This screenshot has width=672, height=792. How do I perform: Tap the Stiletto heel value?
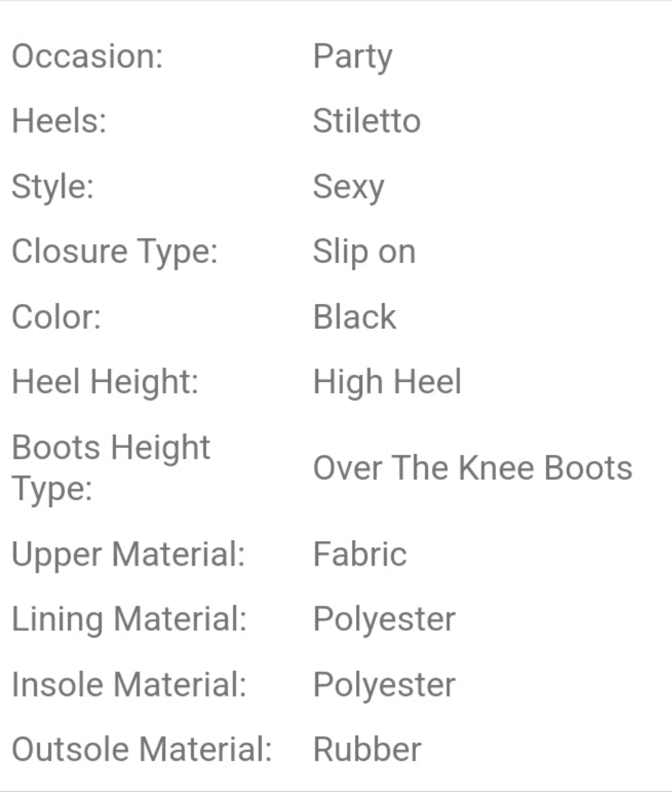(366, 122)
